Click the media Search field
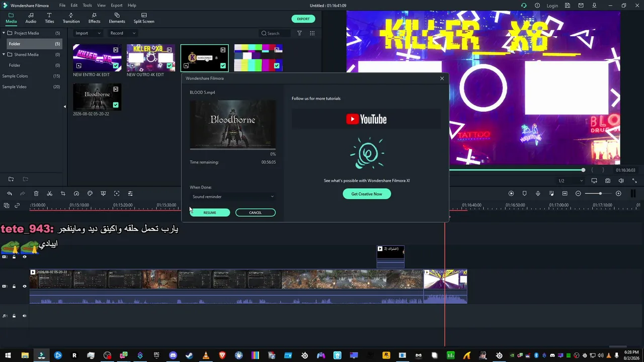Image resolution: width=644 pixels, height=362 pixels. tap(274, 33)
